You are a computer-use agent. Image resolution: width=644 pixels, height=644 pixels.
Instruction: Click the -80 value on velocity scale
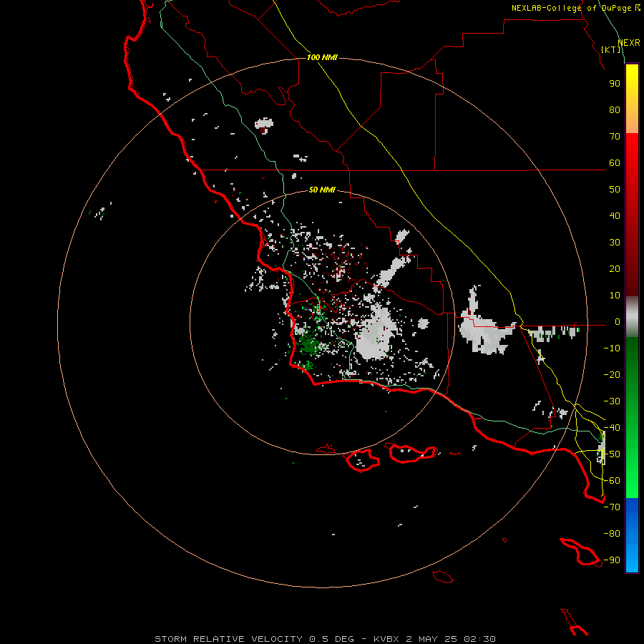pos(612,534)
